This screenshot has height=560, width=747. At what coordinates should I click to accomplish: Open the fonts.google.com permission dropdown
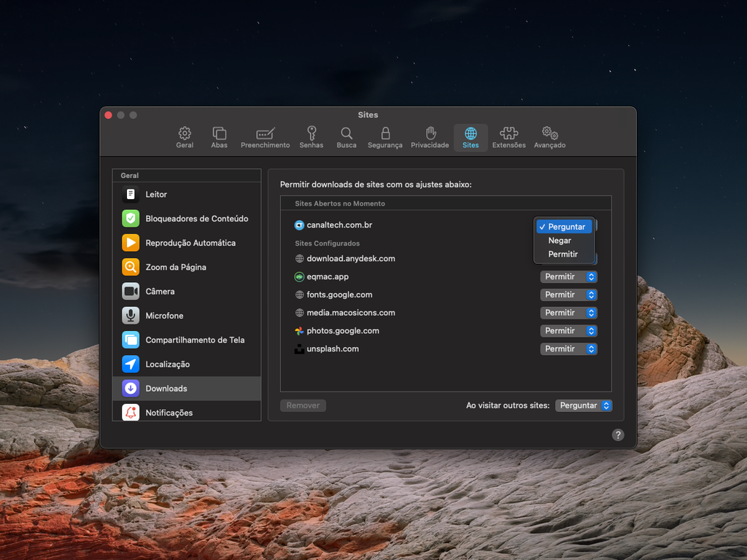click(568, 295)
